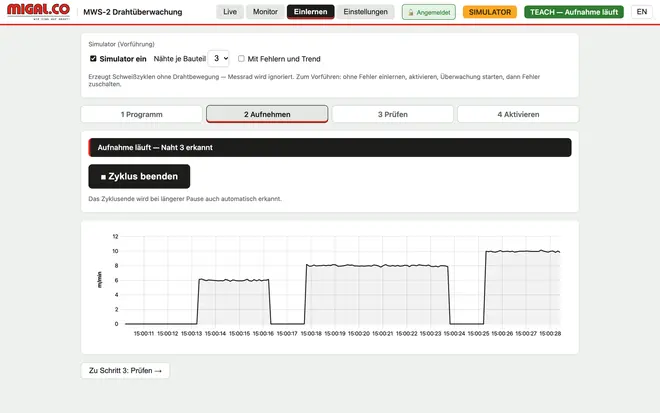Click the MIGAL.CO logo
This screenshot has height=413, width=660.
point(38,11)
